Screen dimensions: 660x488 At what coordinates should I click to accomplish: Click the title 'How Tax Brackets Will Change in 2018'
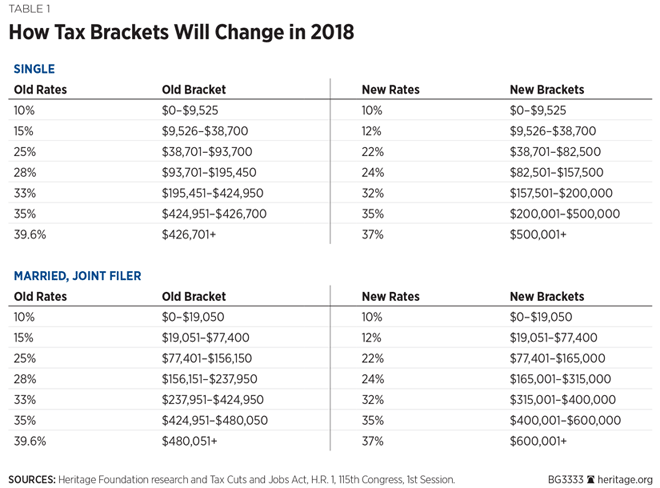click(x=180, y=32)
